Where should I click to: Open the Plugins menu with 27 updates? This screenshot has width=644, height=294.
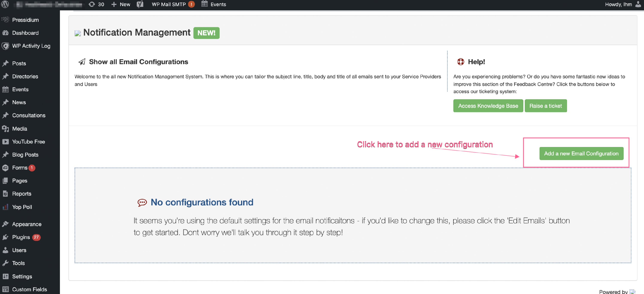[x=21, y=237]
